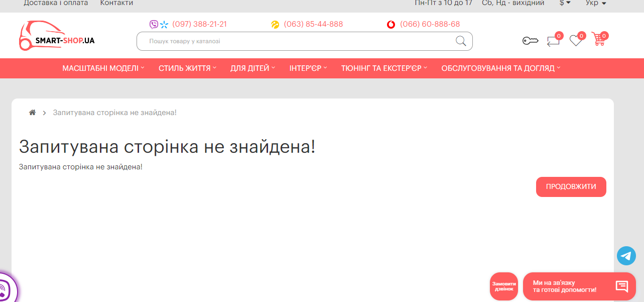
Task: Click the Замовити дзвінок callback button
Action: click(503, 286)
